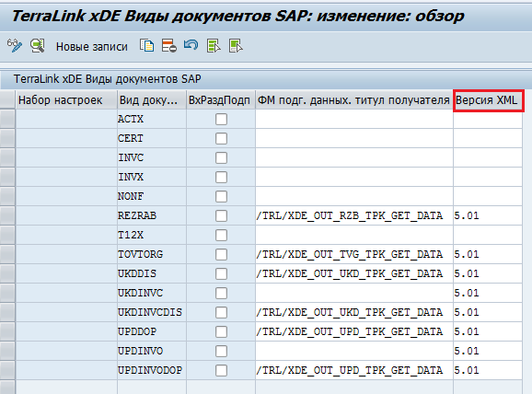
Task: Click the select-all corner cell of table
Action: click(7, 100)
